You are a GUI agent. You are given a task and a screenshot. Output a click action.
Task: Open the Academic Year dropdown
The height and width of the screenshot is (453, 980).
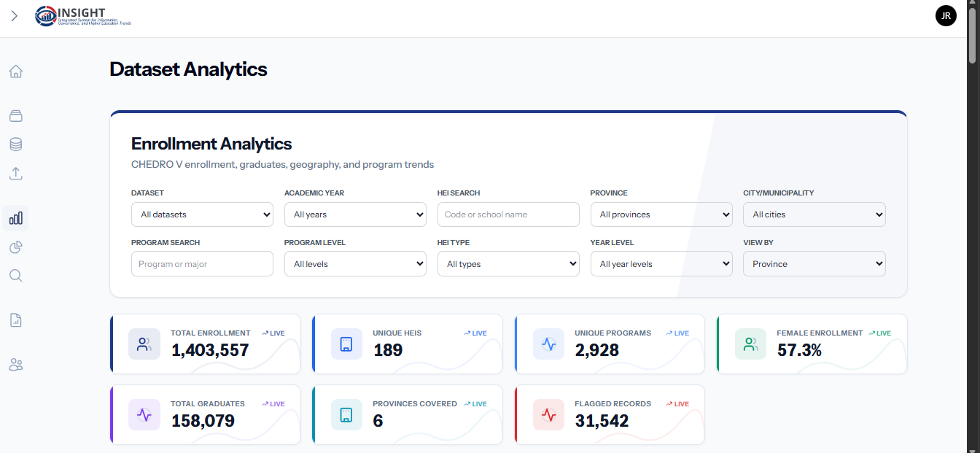click(355, 214)
